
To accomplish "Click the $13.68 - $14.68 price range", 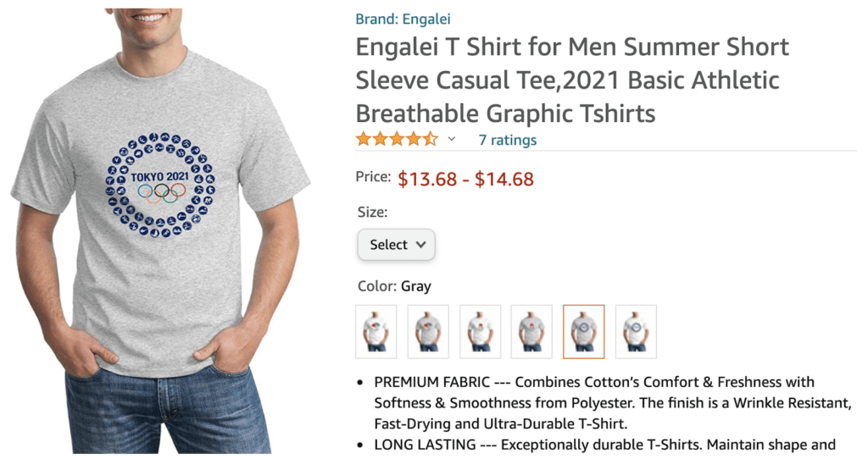I will 465,179.
